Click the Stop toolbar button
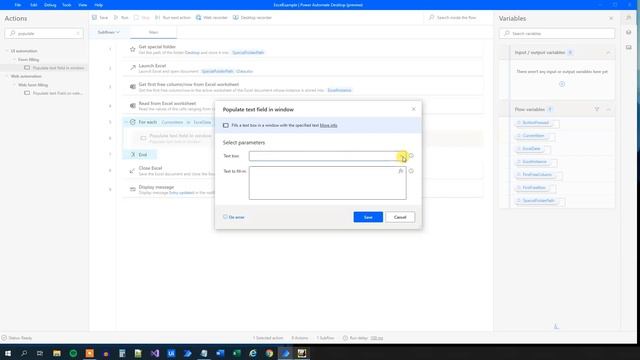The image size is (640, 360). tap(142, 18)
